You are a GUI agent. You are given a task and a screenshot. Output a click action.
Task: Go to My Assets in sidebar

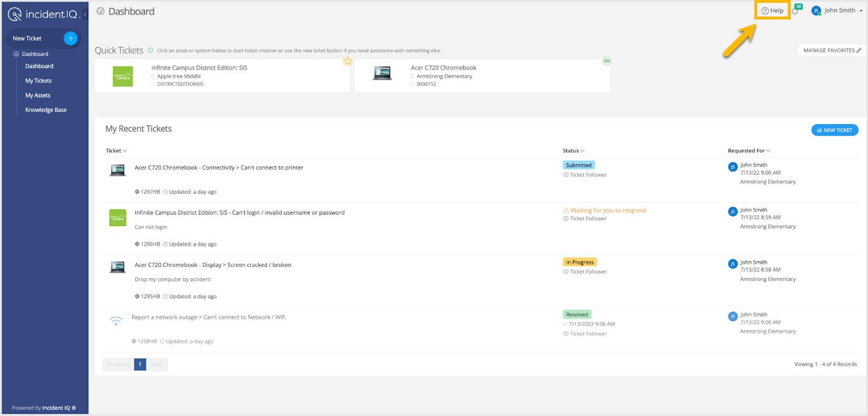pyautogui.click(x=38, y=95)
